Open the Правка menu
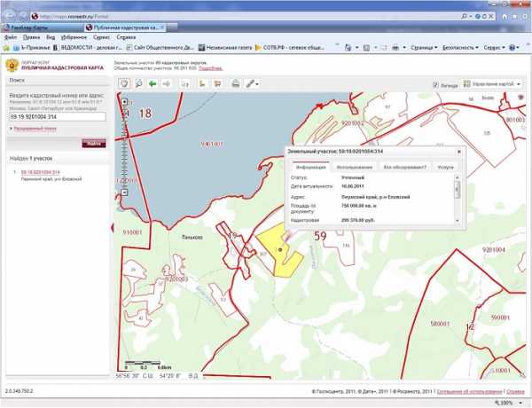Viewport: 532px width, 408px height. 31,37
